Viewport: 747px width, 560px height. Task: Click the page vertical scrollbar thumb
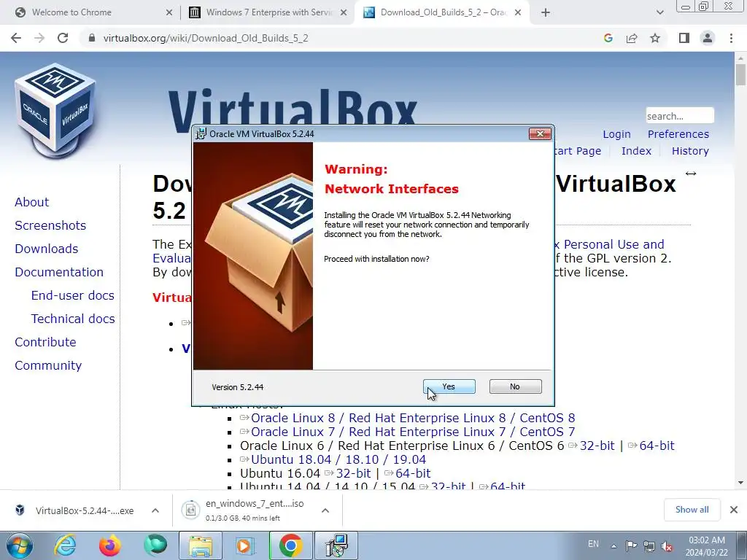740,75
